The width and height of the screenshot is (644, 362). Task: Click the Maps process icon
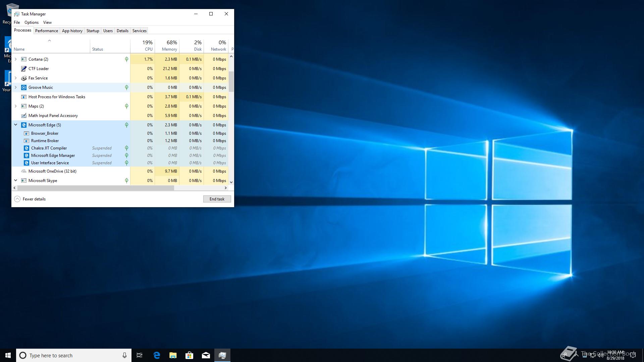point(24,106)
